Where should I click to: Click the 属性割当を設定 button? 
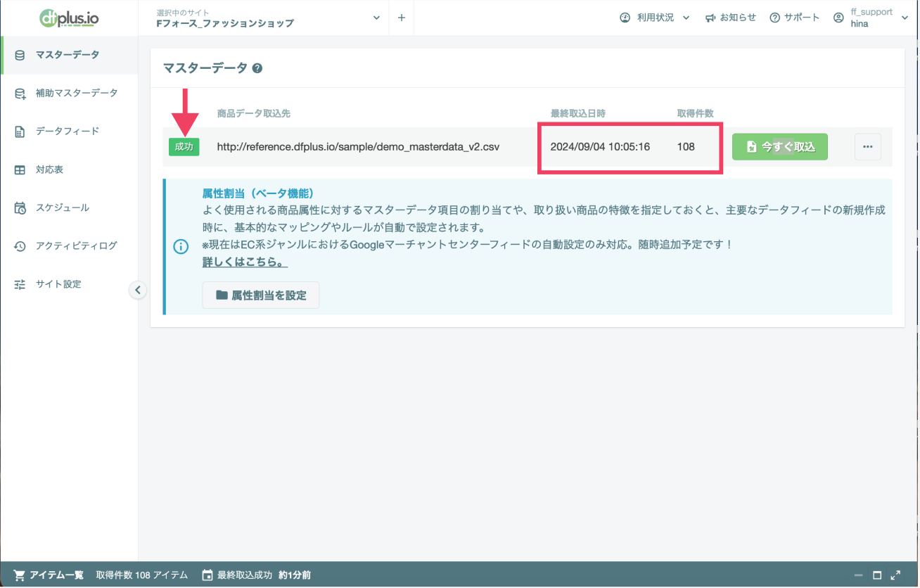[261, 295]
